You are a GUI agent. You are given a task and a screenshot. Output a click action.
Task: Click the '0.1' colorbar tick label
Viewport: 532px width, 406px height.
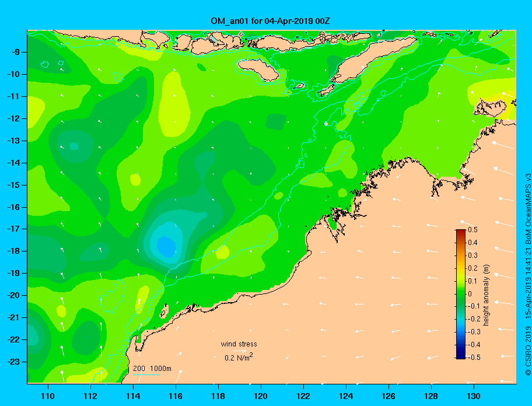pyautogui.click(x=473, y=281)
